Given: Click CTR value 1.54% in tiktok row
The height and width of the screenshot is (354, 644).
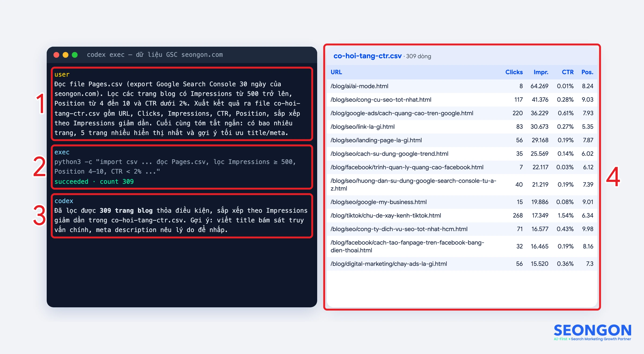Looking at the screenshot, I should pyautogui.click(x=565, y=215).
